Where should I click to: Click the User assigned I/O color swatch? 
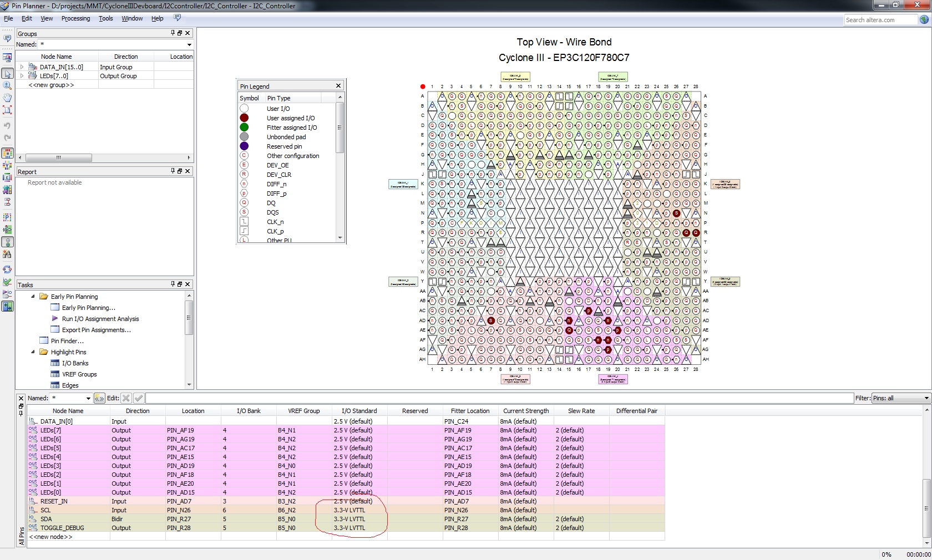(x=244, y=118)
